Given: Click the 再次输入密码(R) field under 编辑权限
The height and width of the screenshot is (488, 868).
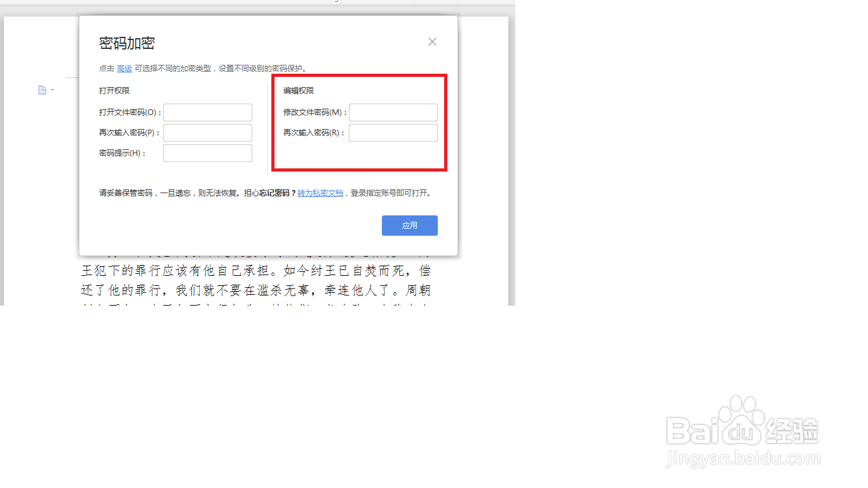Looking at the screenshot, I should 393,132.
